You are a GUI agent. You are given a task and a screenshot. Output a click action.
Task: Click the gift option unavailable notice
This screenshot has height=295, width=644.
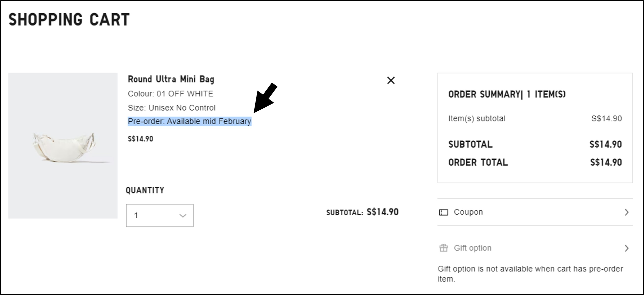point(530,274)
